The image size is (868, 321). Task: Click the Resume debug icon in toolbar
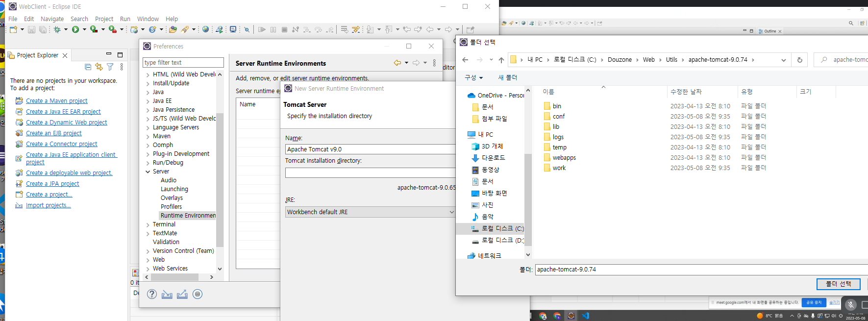262,29
